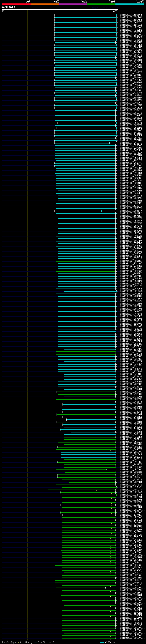The height and width of the screenshot is (644, 146).
Task: Open UniRef100_P25083 entry
Action: [131, 93]
